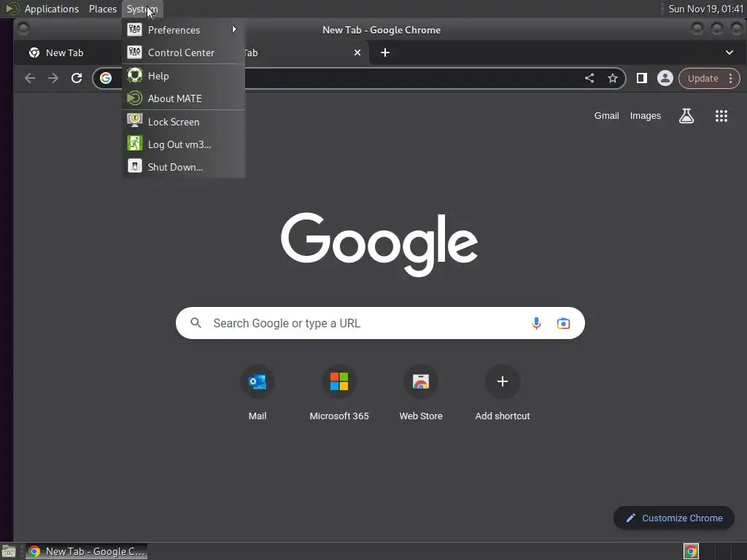Screen dimensions: 747x560
Task: Open the Places panel menu
Action: coord(102,9)
